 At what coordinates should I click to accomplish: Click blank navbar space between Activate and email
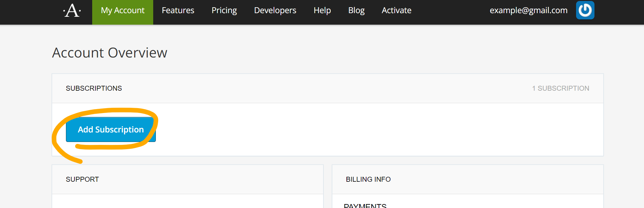(449, 11)
